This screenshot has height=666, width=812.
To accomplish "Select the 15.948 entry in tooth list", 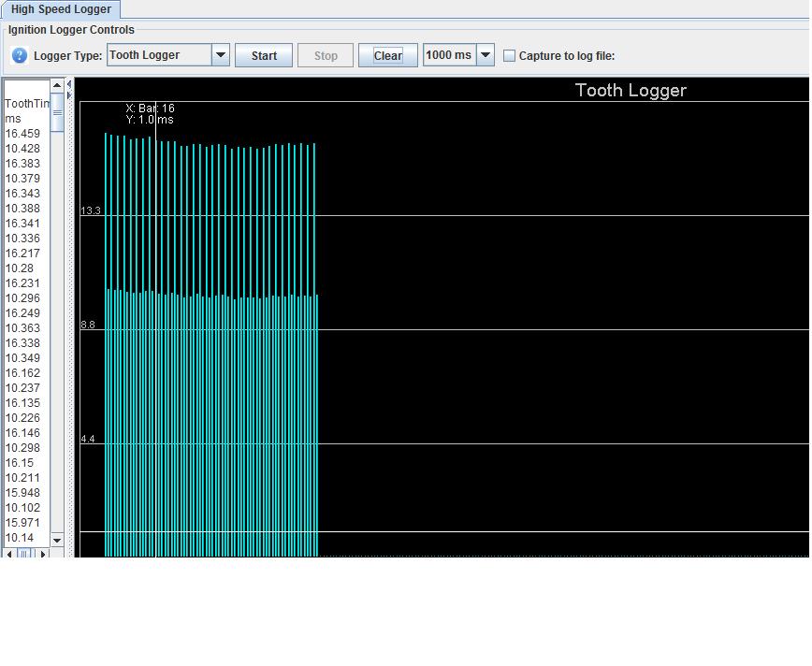I will (23, 493).
